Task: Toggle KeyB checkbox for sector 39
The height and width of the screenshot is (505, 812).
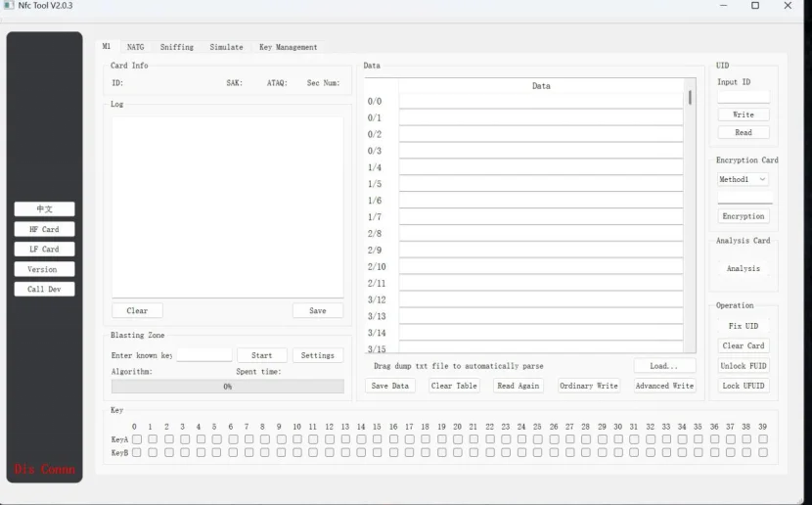Action: pyautogui.click(x=763, y=453)
